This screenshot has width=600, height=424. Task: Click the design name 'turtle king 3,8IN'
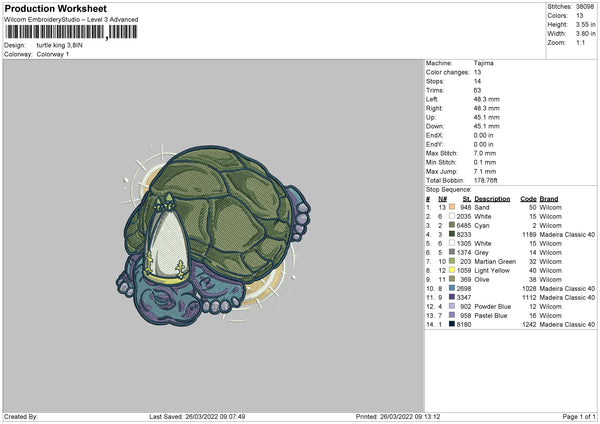[x=59, y=45]
